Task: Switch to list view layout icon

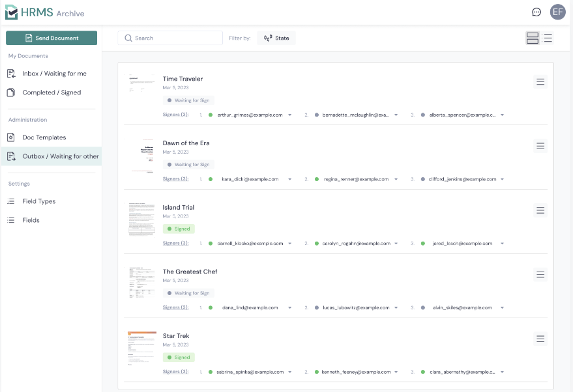Action: 548,38
